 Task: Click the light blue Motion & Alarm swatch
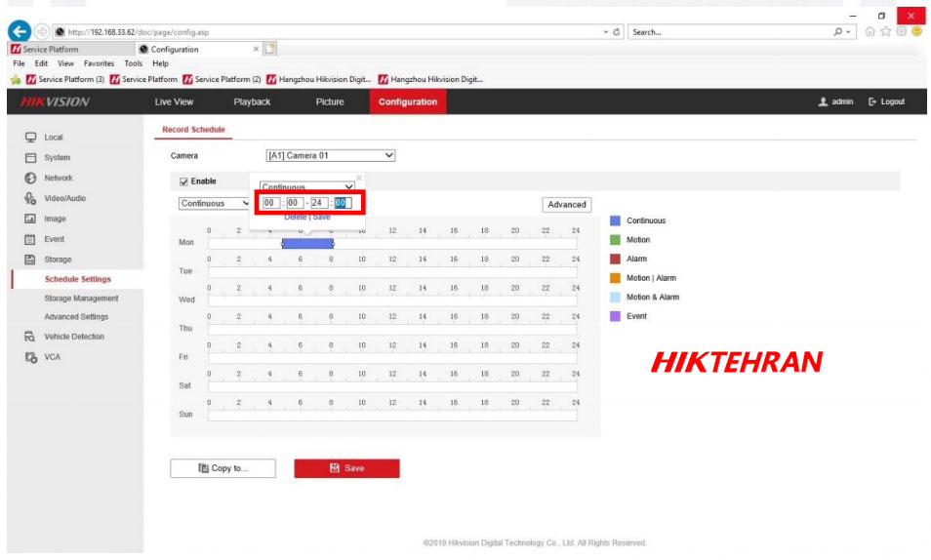pyautogui.click(x=615, y=298)
